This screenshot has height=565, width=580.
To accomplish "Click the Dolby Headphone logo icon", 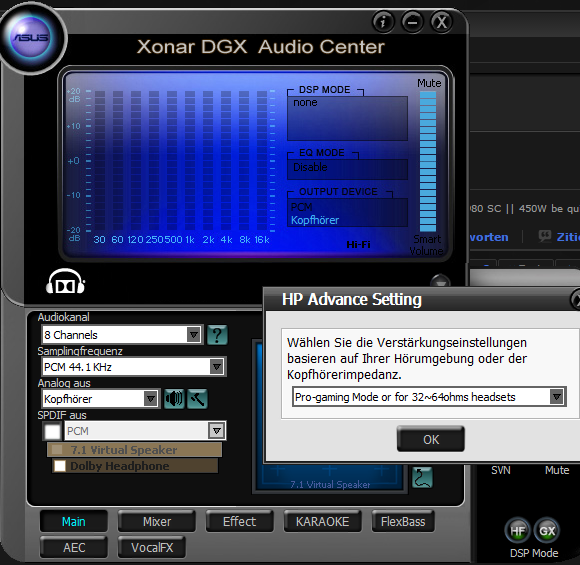I will tap(65, 282).
